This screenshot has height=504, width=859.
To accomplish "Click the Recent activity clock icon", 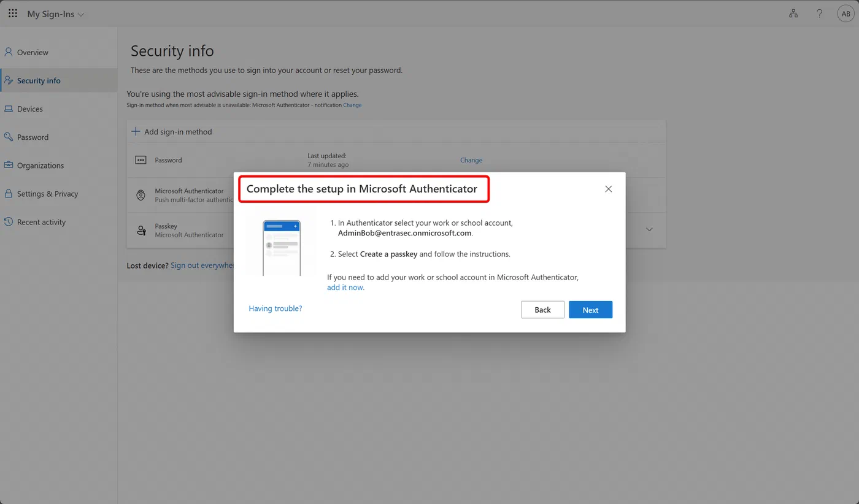I will click(x=8, y=221).
